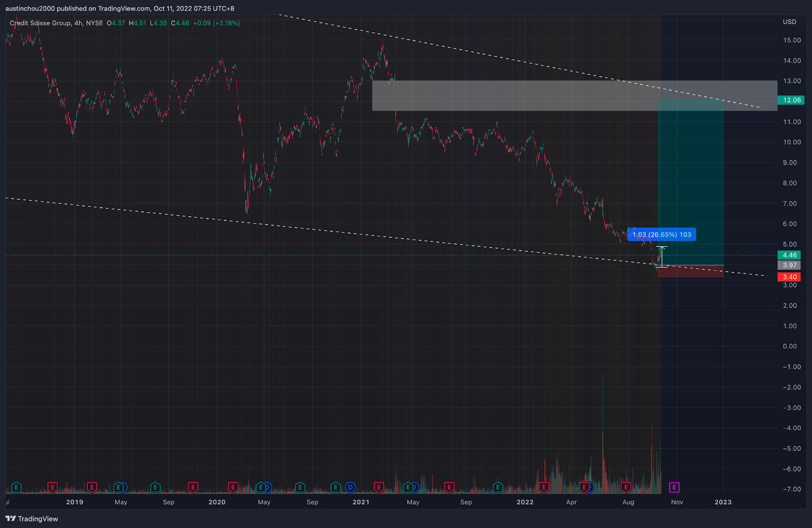The width and height of the screenshot is (812, 528).
Task: Open the red earnings marker from July 2021
Action: (449, 487)
